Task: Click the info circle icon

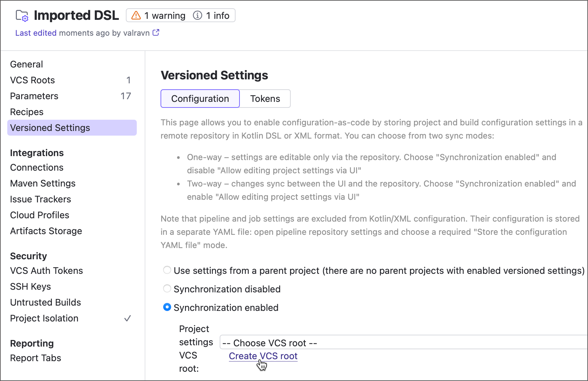Action: (198, 16)
